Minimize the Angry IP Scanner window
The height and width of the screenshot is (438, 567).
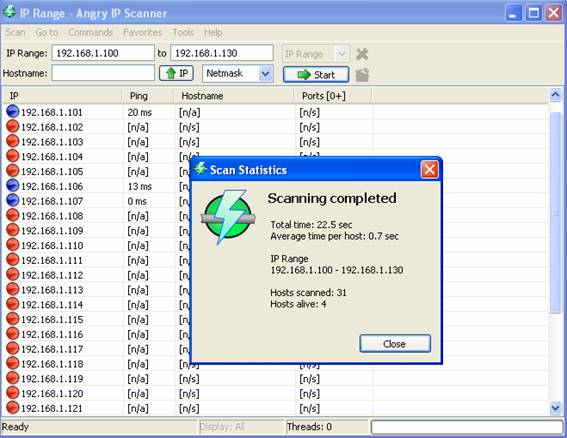(513, 13)
